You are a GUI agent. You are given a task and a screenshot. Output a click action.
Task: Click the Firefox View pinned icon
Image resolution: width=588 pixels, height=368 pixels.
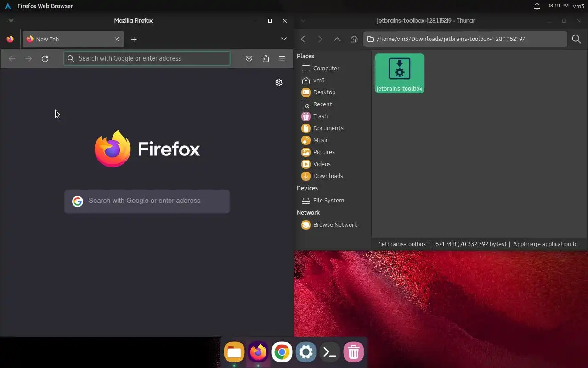tap(10, 39)
